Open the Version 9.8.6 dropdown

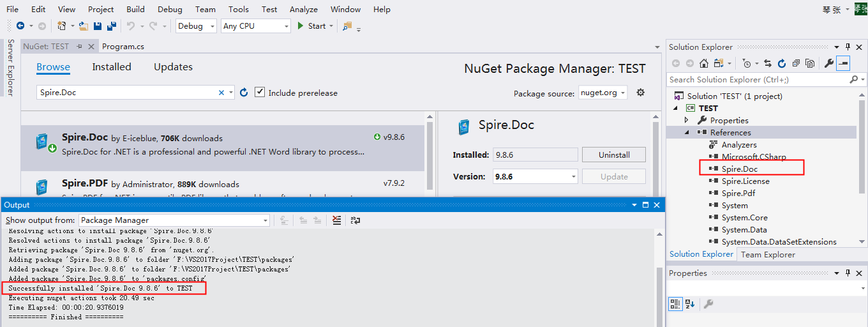[535, 176]
